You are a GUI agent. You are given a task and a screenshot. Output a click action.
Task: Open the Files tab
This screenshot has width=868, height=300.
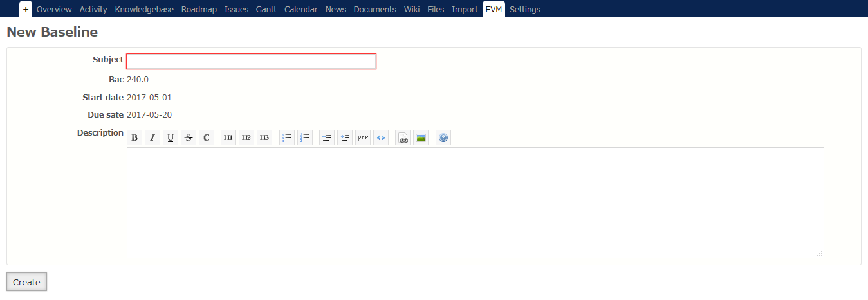[x=436, y=9]
